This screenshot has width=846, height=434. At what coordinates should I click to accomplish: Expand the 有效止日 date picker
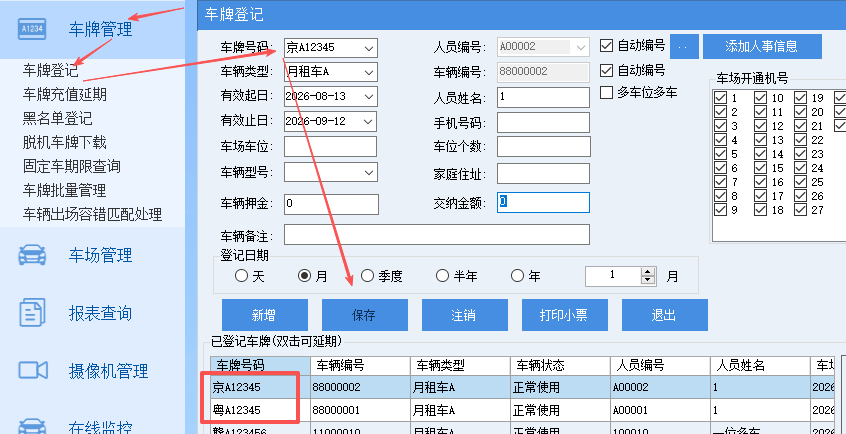click(369, 121)
